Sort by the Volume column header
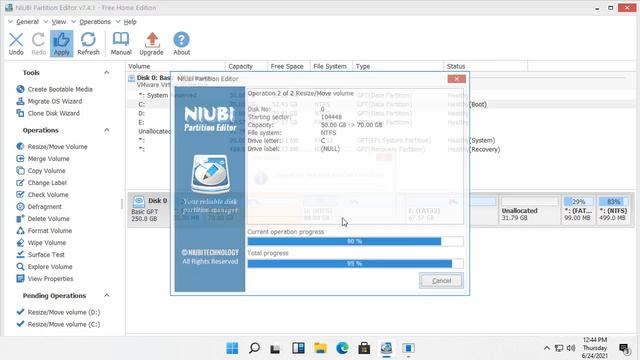 click(x=176, y=66)
